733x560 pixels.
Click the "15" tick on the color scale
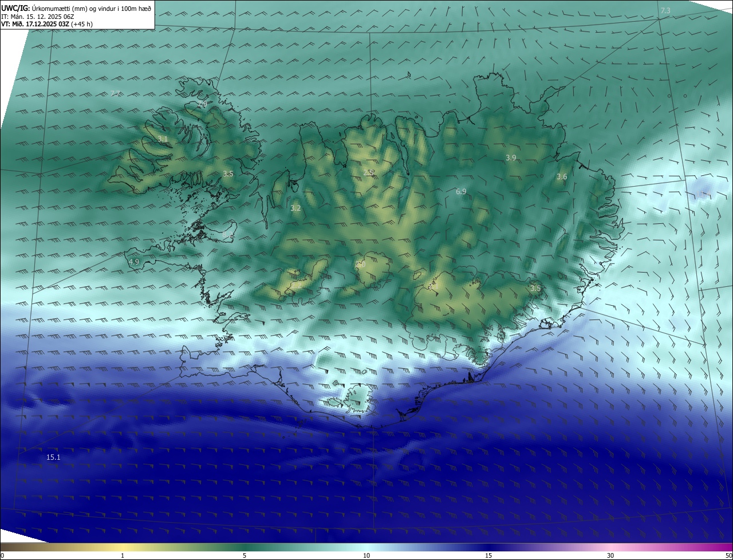(x=488, y=555)
